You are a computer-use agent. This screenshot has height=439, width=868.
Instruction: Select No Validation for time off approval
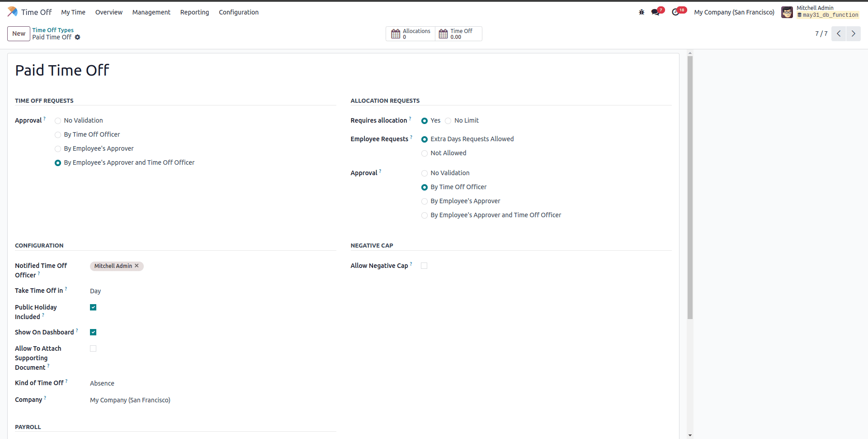[x=58, y=121]
